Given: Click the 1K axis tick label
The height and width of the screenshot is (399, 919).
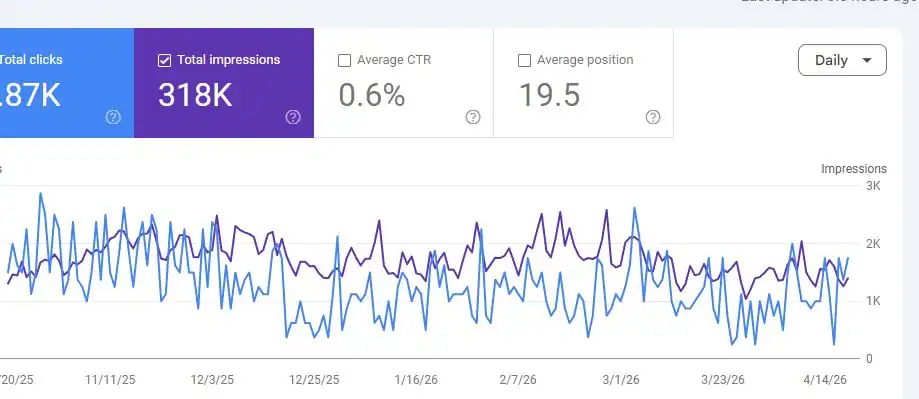Looking at the screenshot, I should pyautogui.click(x=873, y=301).
